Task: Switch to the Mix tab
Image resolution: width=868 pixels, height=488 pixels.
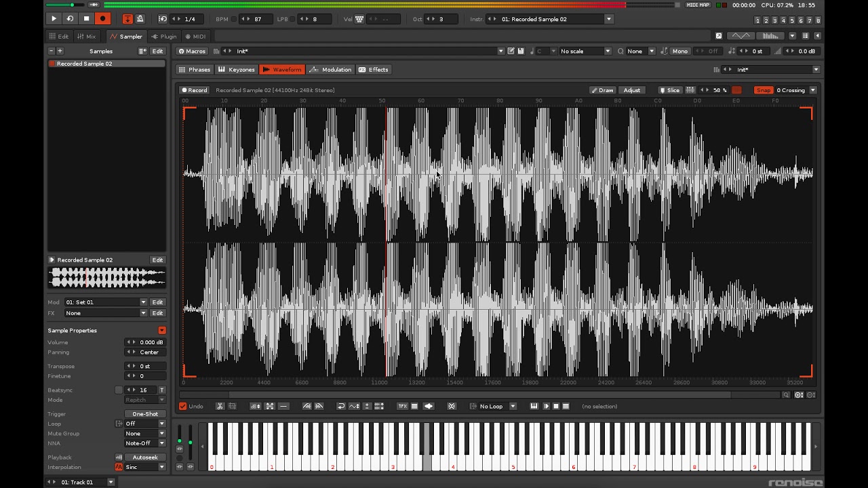Action: (86, 37)
